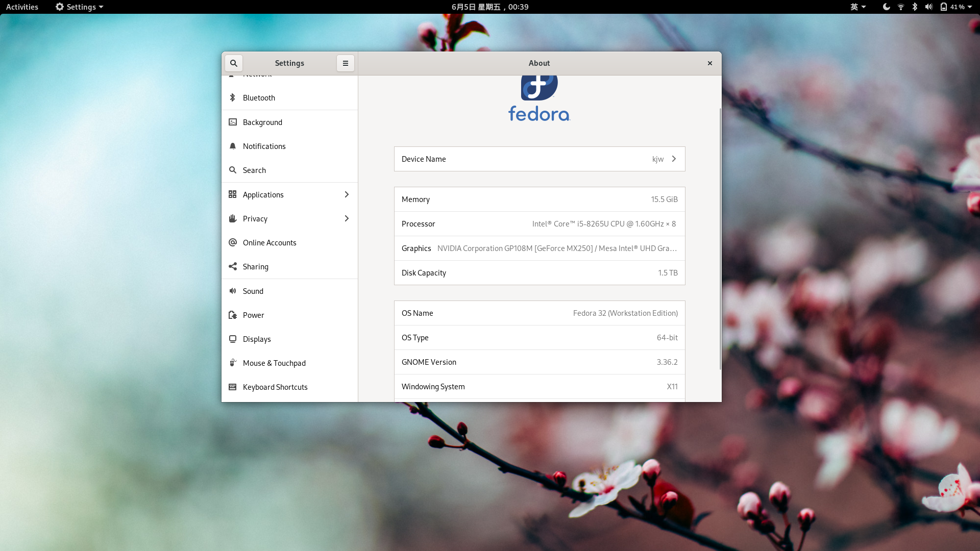Click the Sharing icon in sidebar
The image size is (980, 551).
click(234, 266)
